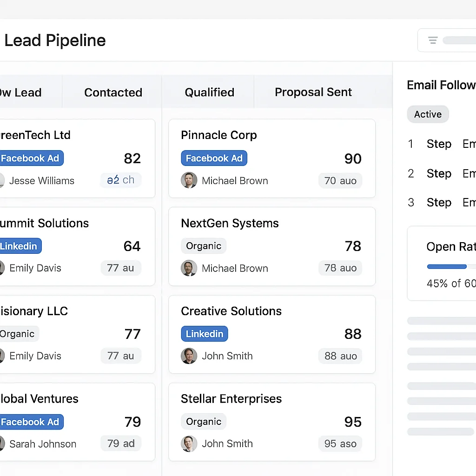Select the Contacted pipeline stage tab
Screen dimensions: 476x476
(x=113, y=93)
